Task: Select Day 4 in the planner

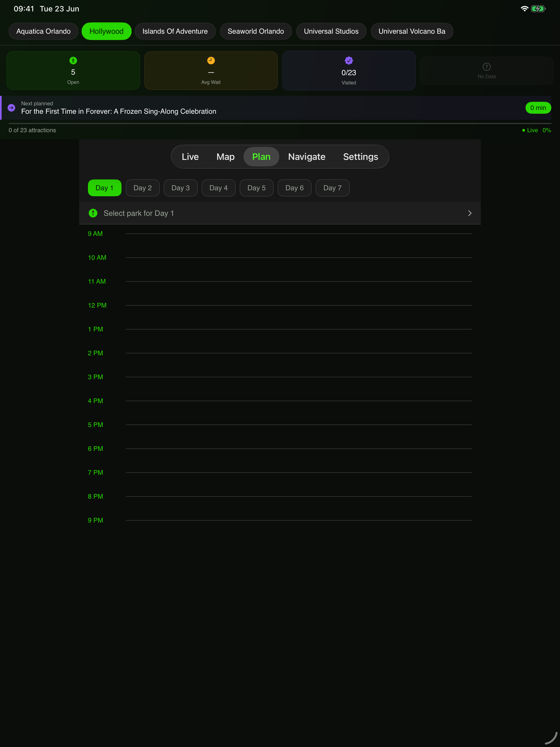Action: pos(218,188)
